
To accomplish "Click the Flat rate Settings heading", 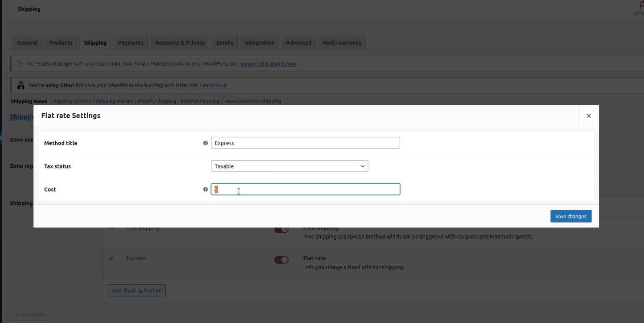I will (x=71, y=115).
